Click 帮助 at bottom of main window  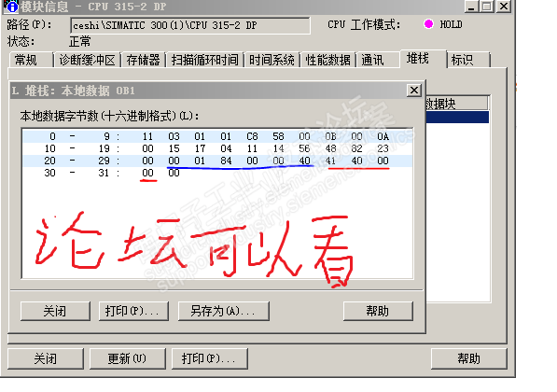click(468, 358)
